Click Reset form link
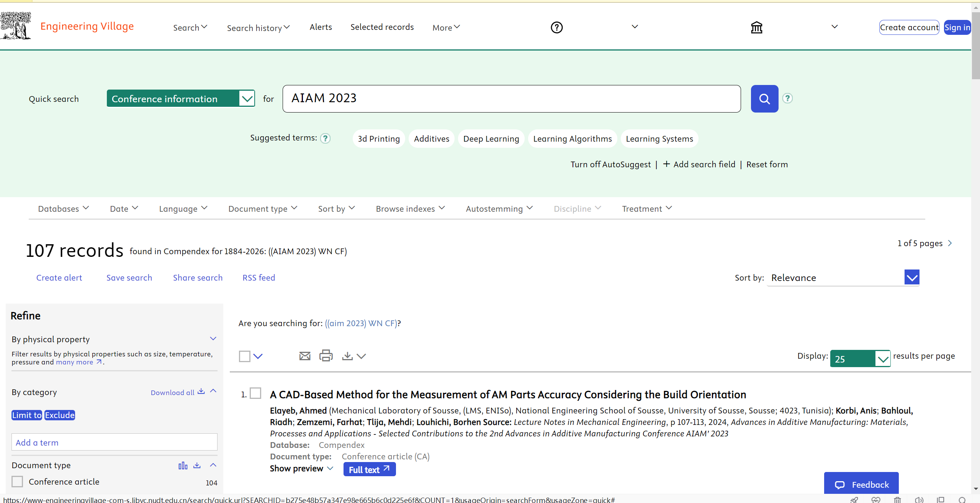Image resolution: width=980 pixels, height=503 pixels. coord(767,164)
